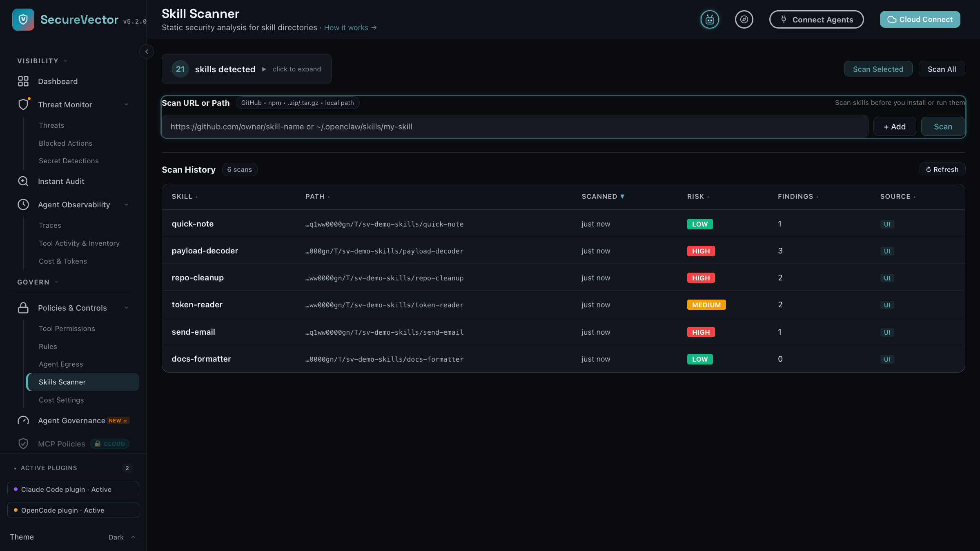Image resolution: width=980 pixels, height=551 pixels.
Task: Collapse the Agent Observability section chevron
Action: click(127, 204)
